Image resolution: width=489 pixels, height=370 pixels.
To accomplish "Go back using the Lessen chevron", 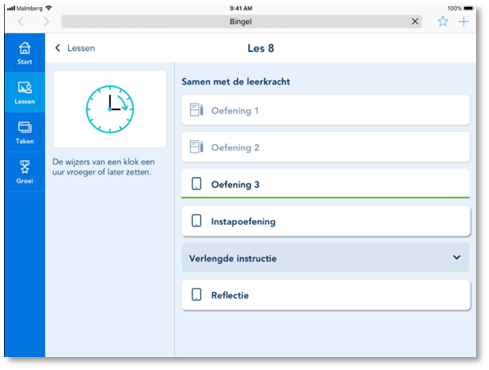I will (x=58, y=48).
